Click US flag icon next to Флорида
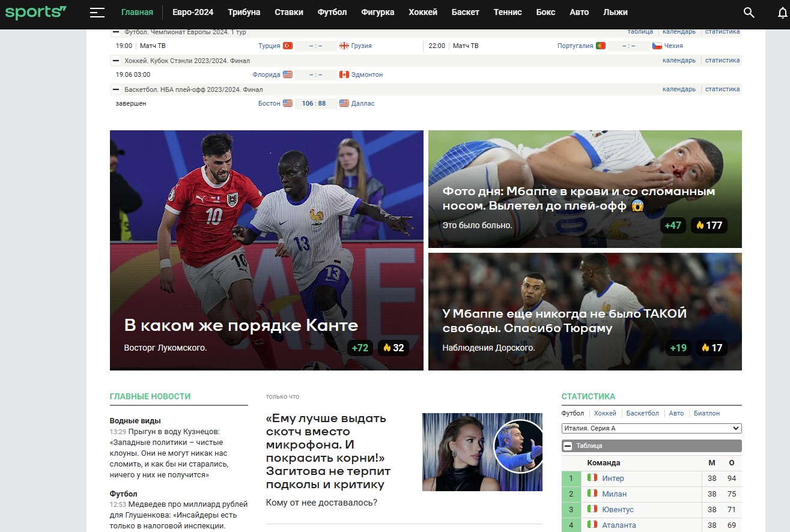Image resolution: width=790 pixels, height=532 pixels. (288, 74)
